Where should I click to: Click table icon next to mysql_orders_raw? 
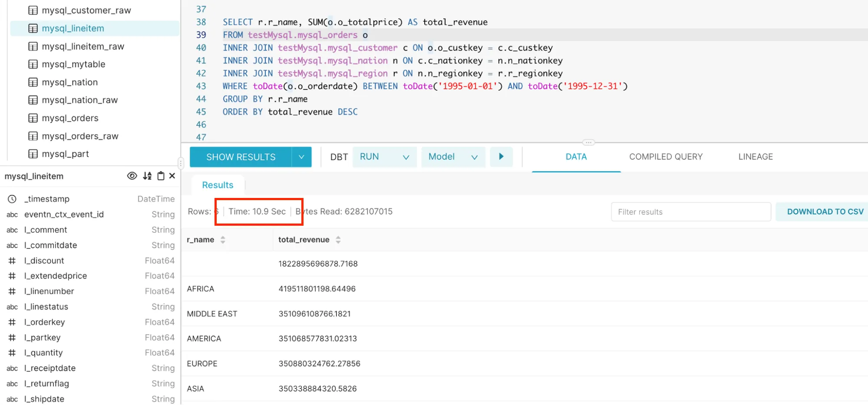click(33, 136)
